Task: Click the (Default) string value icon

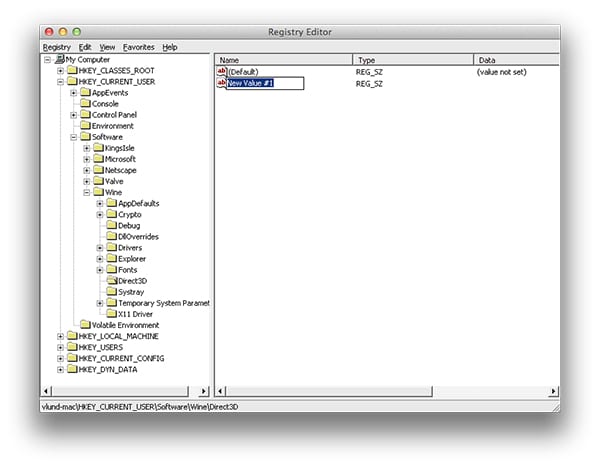Action: pos(222,71)
